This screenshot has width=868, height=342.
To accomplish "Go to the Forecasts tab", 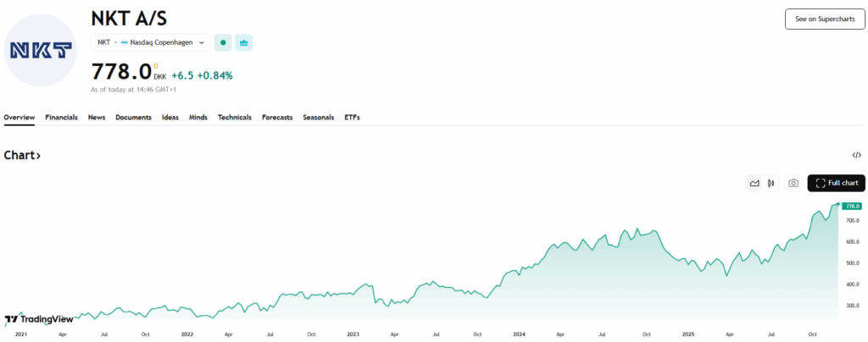I will click(x=277, y=118).
